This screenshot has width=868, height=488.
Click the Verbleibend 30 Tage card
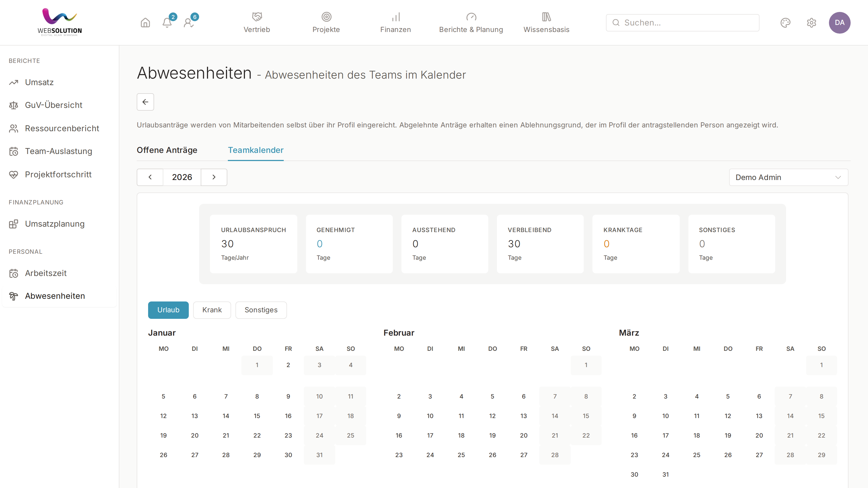(540, 244)
